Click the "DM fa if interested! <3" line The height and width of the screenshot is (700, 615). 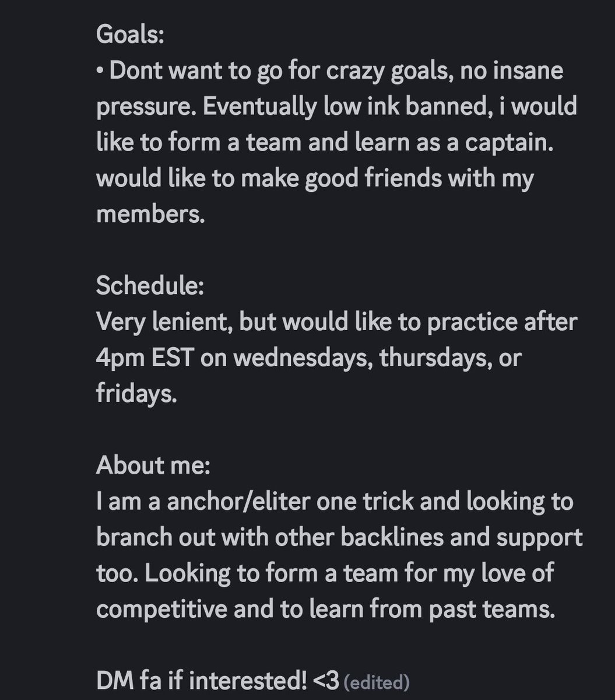(x=217, y=680)
